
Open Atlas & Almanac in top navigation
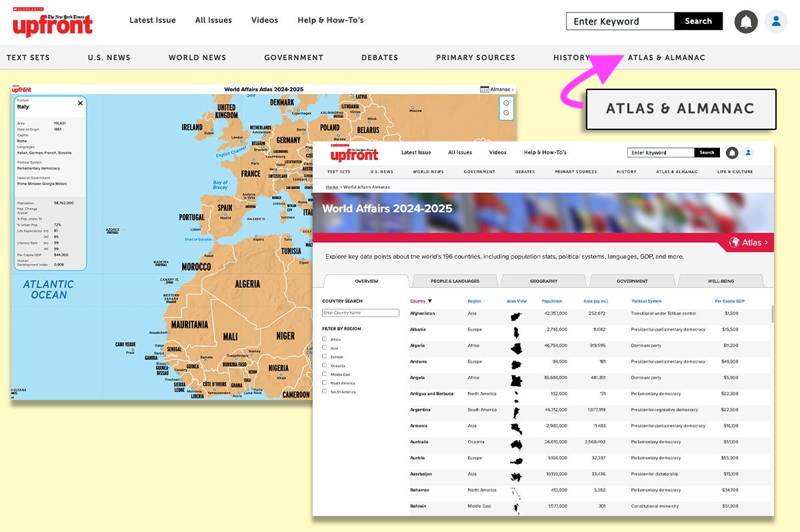[x=666, y=57]
